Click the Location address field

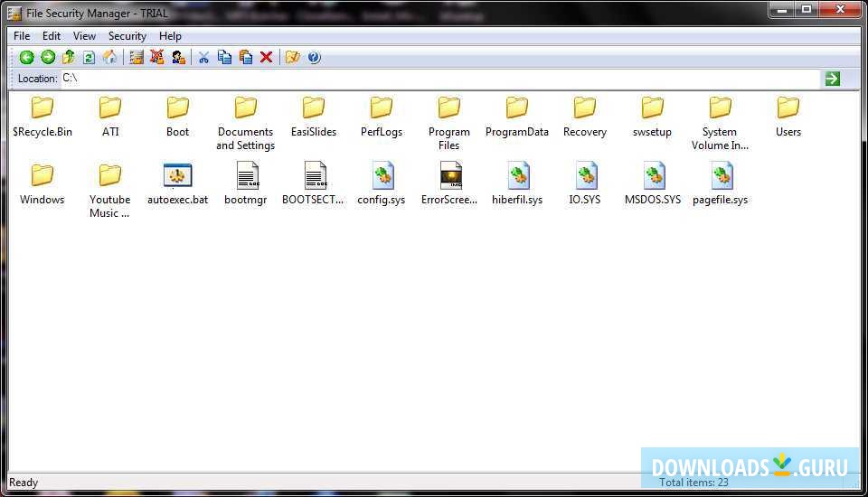click(x=440, y=79)
